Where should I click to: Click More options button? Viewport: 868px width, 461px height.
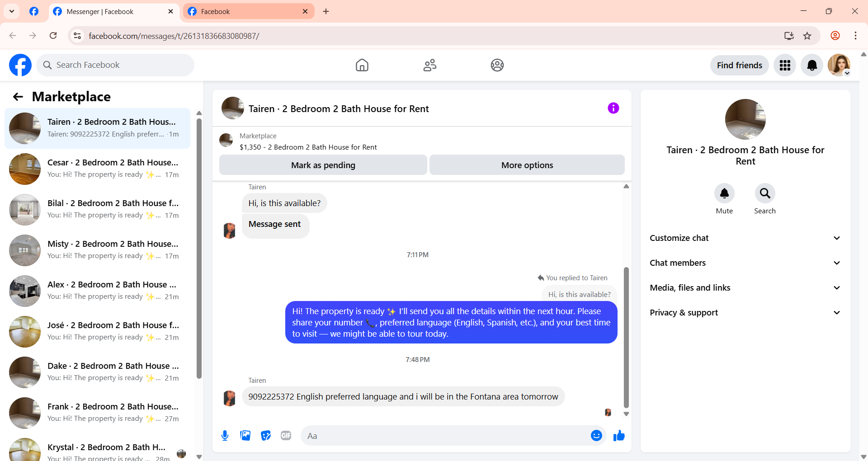click(527, 165)
